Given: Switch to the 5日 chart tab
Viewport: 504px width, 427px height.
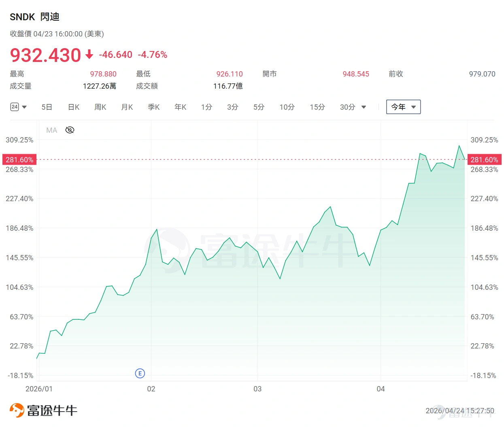Looking at the screenshot, I should click(47, 107).
